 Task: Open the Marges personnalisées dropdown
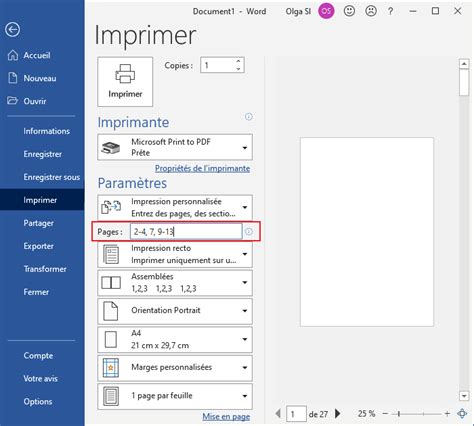pyautogui.click(x=175, y=368)
